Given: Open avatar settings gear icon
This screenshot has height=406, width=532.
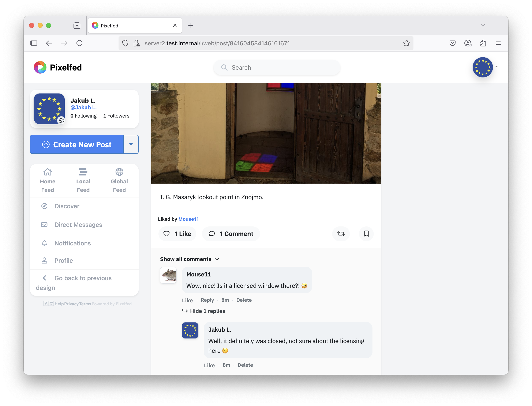Looking at the screenshot, I should click(x=61, y=120).
